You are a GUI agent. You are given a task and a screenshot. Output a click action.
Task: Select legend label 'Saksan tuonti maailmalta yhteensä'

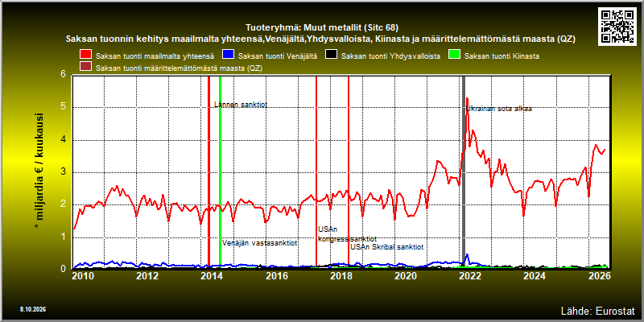(155, 56)
